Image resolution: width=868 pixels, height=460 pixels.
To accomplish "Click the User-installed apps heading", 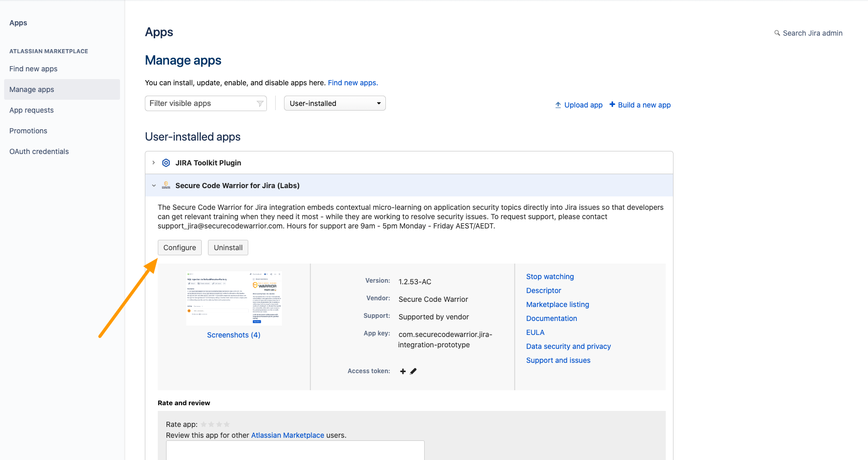I will [192, 137].
